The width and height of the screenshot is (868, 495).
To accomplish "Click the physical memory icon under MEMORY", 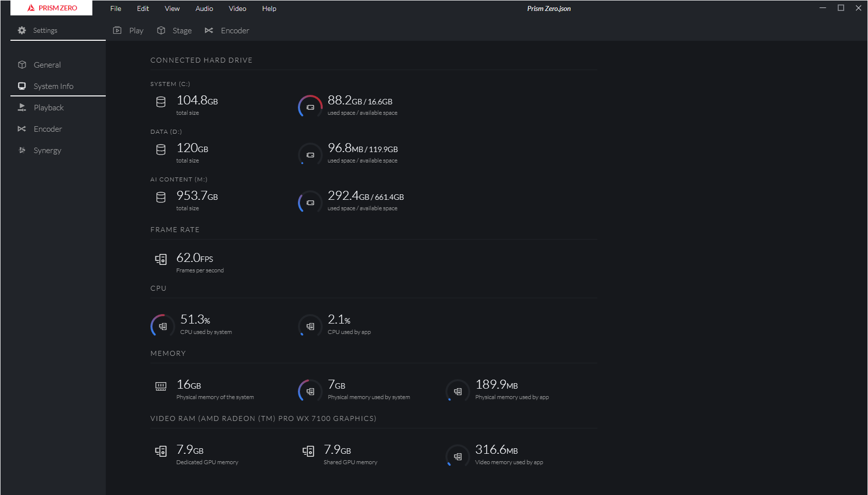I will (160, 386).
